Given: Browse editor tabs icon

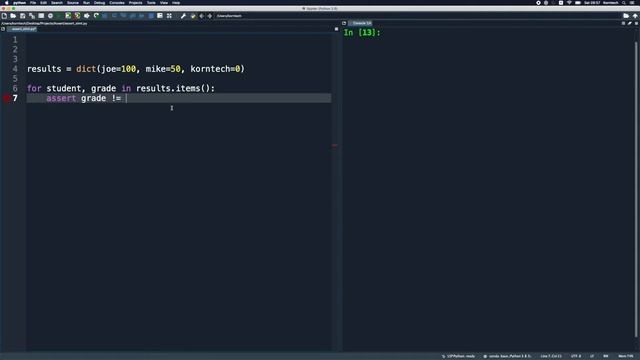Looking at the screenshot, I should click(3, 29).
